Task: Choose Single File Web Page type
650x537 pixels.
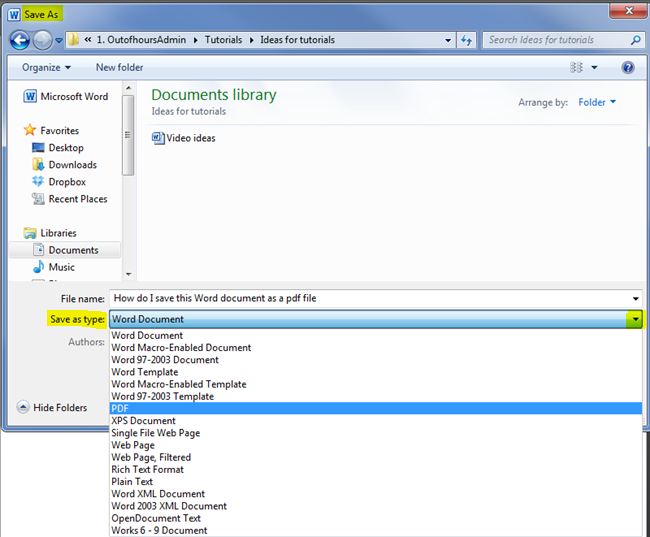Action: (x=376, y=433)
